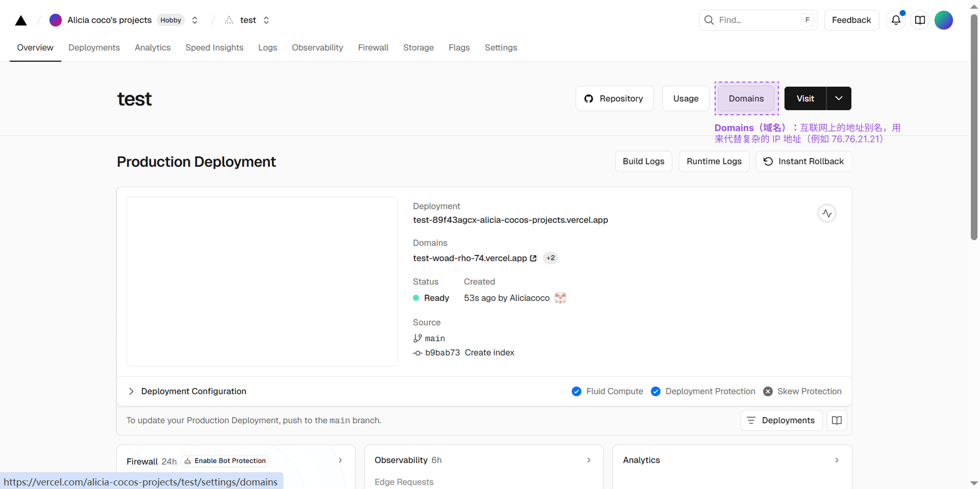Open the team switcher chevrons
This screenshot has height=489, width=980.
194,20
